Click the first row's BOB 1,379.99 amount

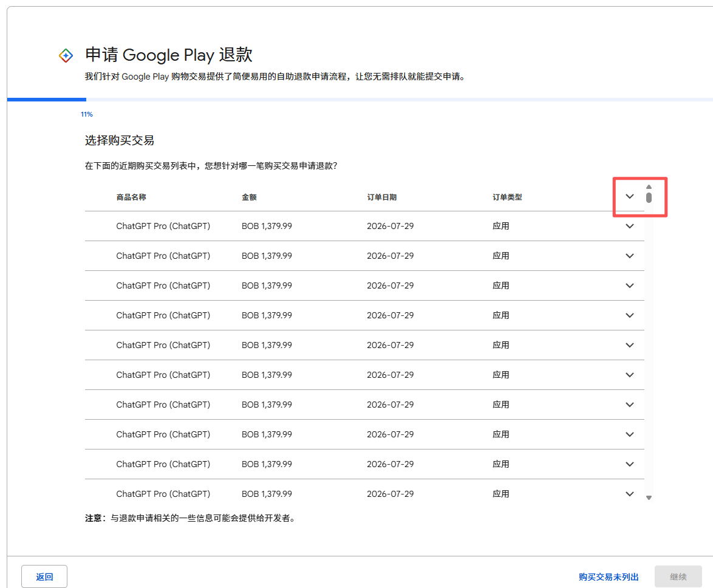pos(267,226)
